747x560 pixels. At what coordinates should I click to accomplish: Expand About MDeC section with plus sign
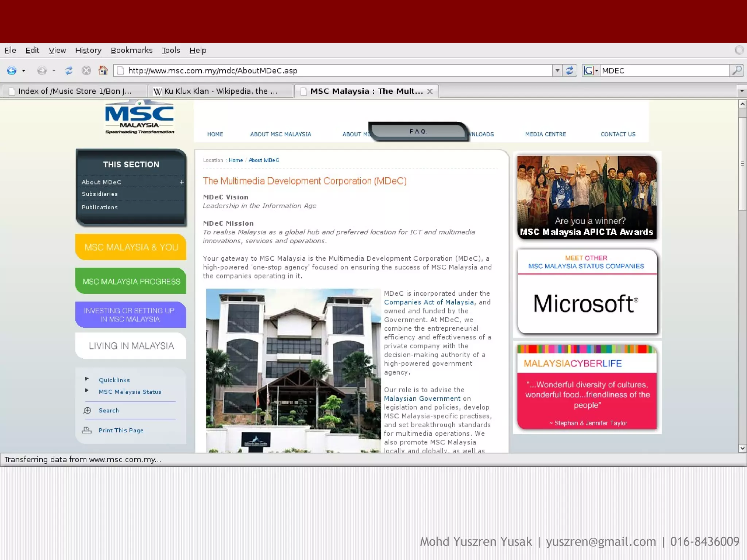(x=181, y=182)
